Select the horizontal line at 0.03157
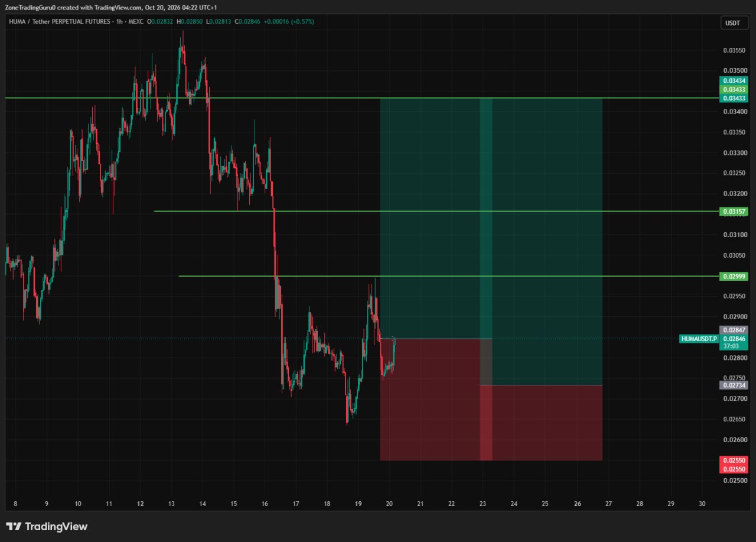This screenshot has width=756, height=542. [x=436, y=211]
